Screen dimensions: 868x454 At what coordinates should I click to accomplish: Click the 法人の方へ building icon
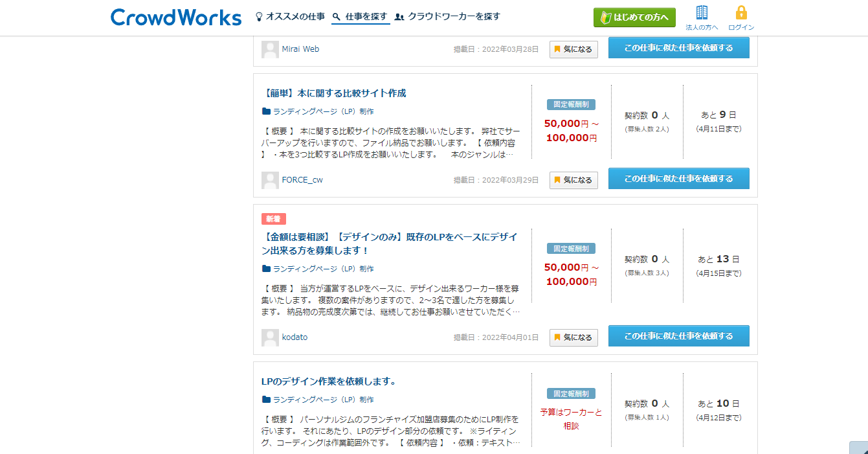click(x=702, y=13)
